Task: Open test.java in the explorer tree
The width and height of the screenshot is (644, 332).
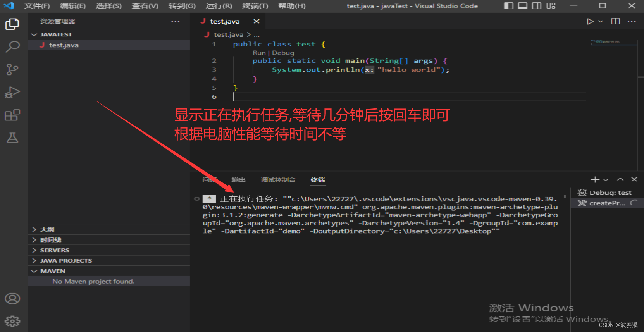Action: coord(109,45)
